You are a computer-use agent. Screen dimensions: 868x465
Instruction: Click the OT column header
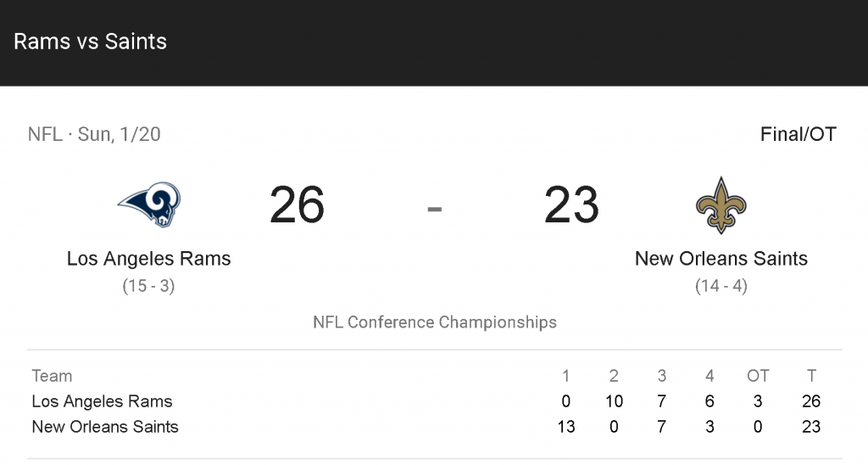click(758, 376)
